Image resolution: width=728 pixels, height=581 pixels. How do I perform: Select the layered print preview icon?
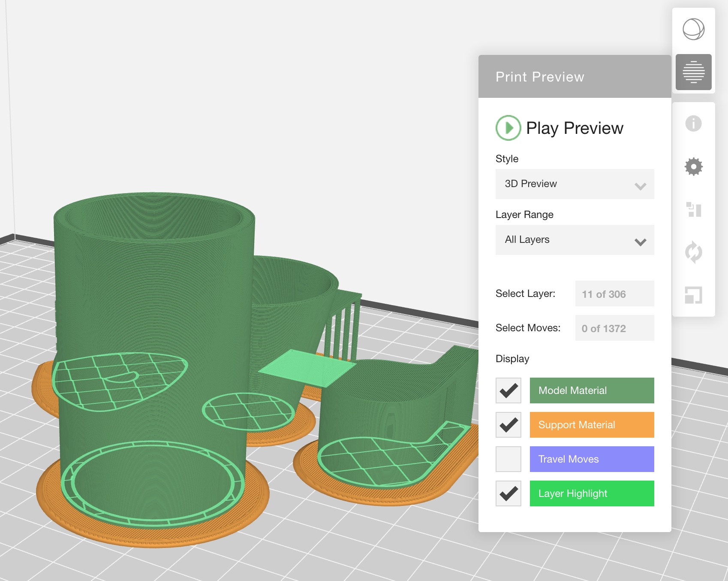[x=693, y=72]
